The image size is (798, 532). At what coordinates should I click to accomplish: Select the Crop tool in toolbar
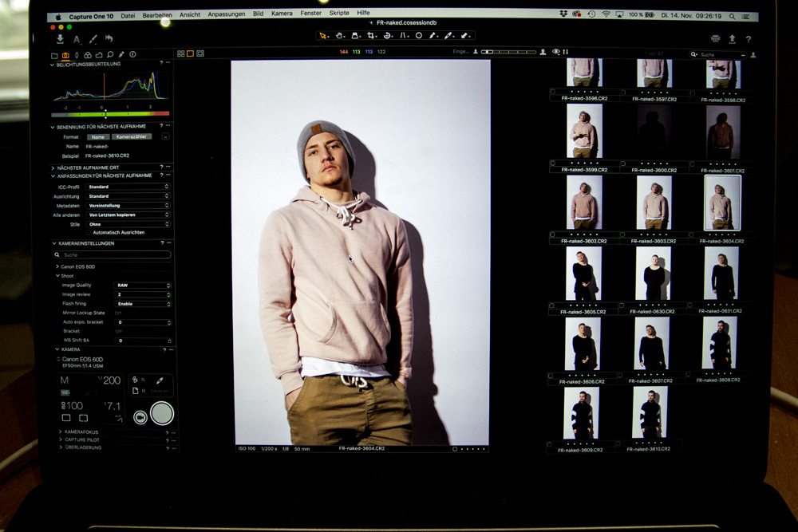point(371,36)
